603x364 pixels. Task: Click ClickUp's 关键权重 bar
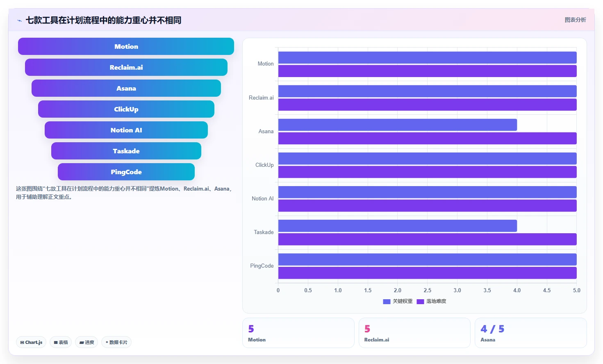pos(427,158)
